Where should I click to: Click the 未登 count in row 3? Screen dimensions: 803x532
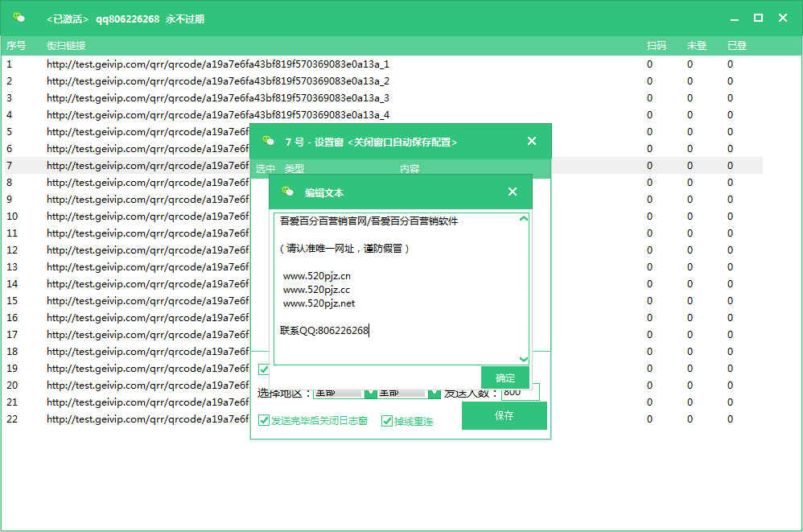[x=690, y=98]
